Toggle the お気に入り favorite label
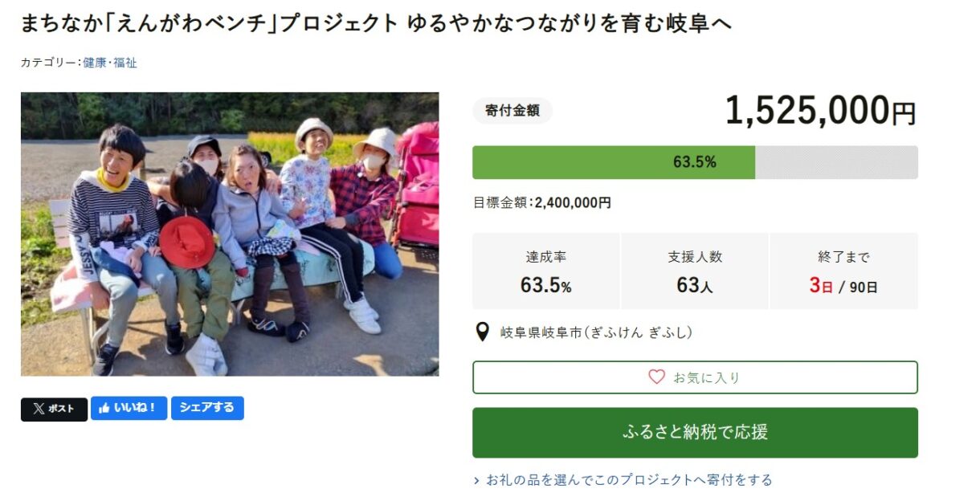980x493 pixels. 706,377
